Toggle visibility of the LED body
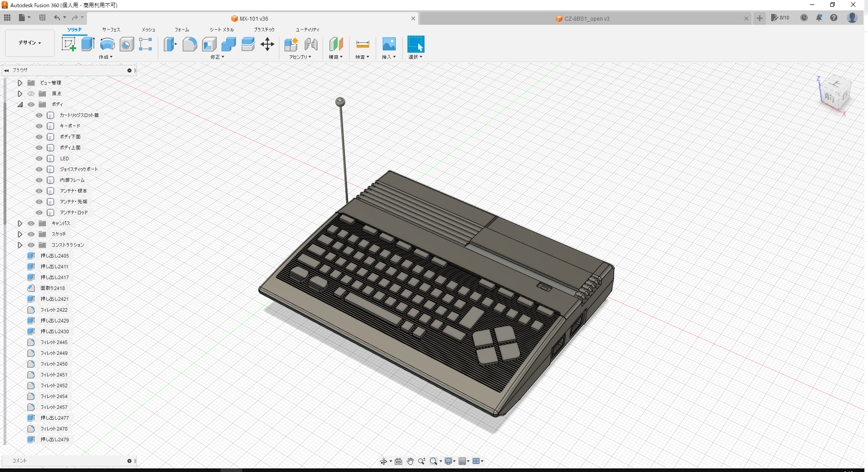This screenshot has height=472, width=868. [39, 158]
